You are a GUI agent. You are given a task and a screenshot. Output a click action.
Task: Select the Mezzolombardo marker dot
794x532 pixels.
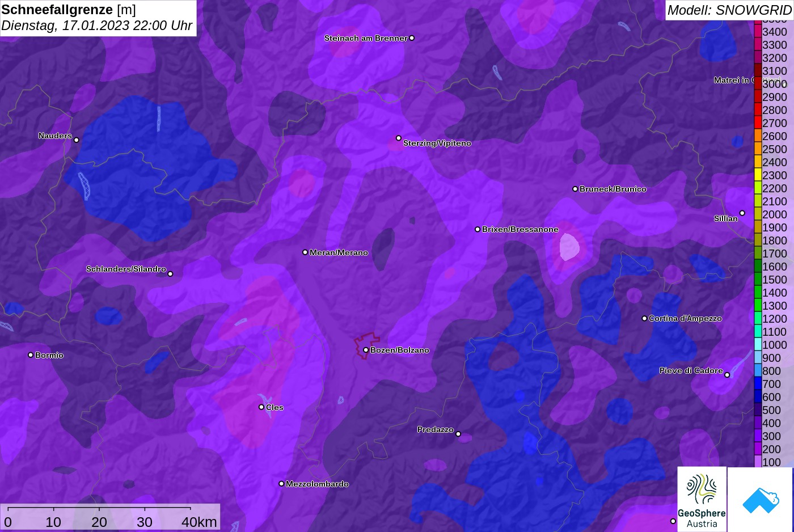(281, 484)
